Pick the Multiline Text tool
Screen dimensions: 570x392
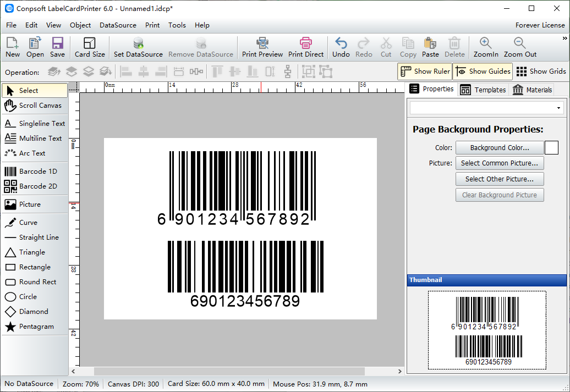[x=35, y=139]
